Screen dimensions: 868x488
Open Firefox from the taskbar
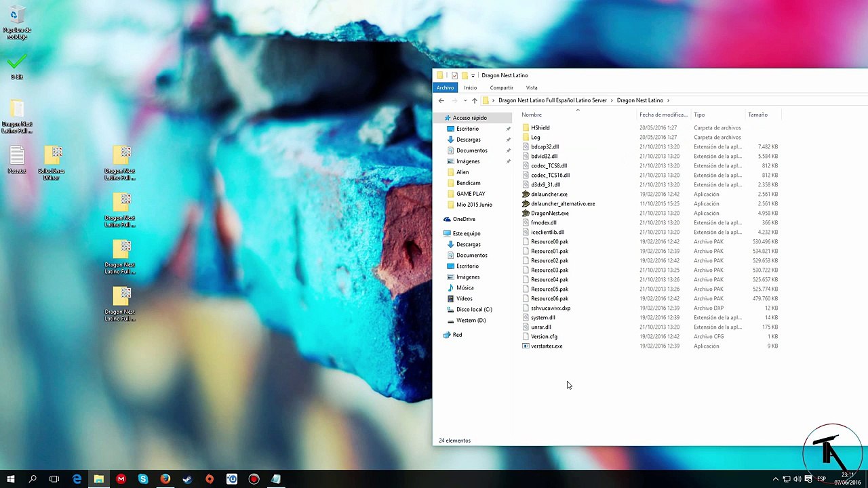(x=165, y=479)
